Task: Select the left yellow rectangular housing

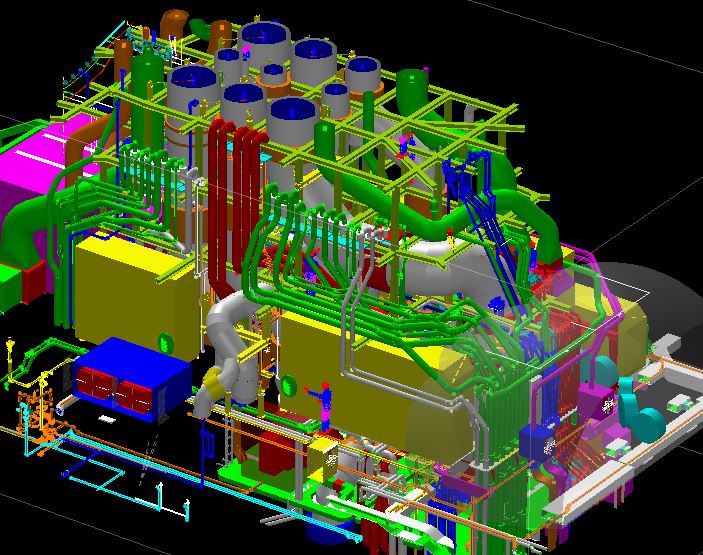Action: point(135,296)
